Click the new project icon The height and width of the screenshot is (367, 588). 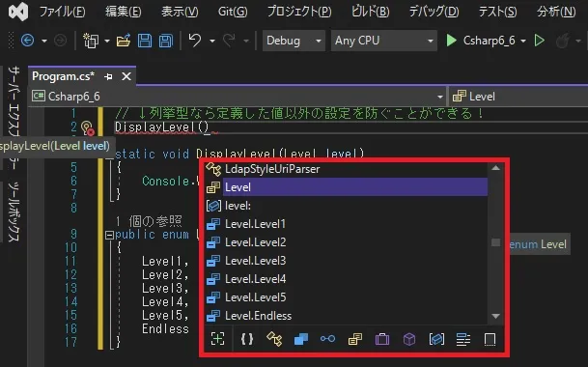coord(91,41)
